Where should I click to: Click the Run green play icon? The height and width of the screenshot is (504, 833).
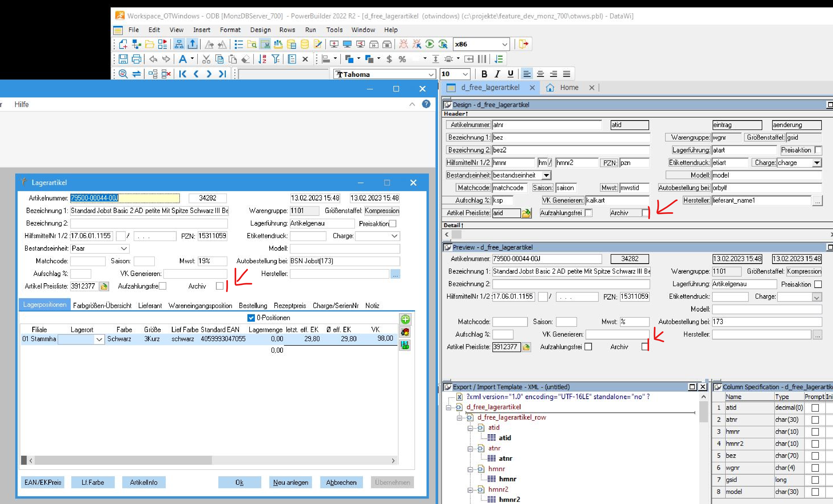pyautogui.click(x=430, y=44)
